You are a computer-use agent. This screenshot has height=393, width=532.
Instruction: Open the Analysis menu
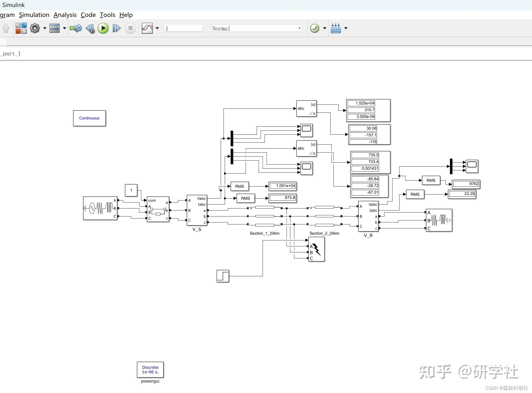[x=65, y=15]
